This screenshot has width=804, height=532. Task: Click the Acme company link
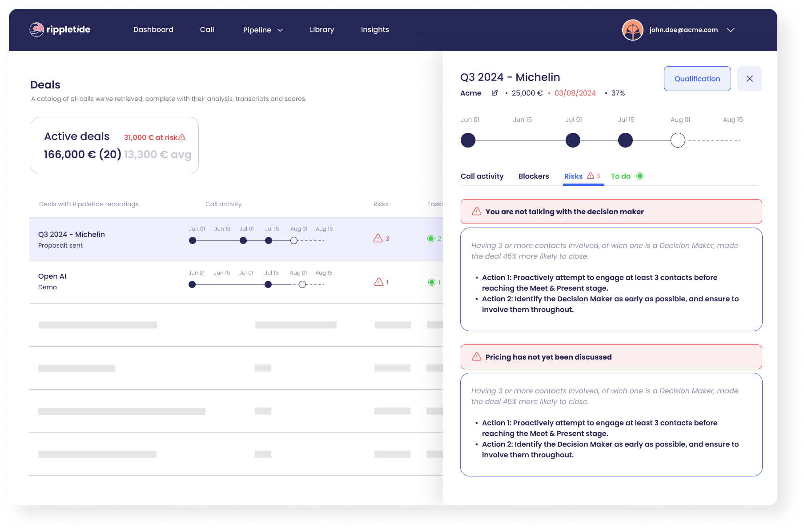(x=471, y=93)
